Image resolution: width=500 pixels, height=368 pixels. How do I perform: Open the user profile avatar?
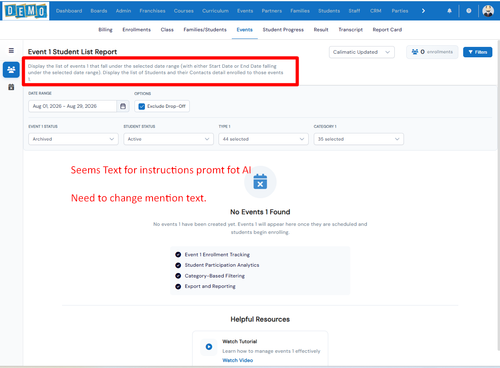click(488, 11)
